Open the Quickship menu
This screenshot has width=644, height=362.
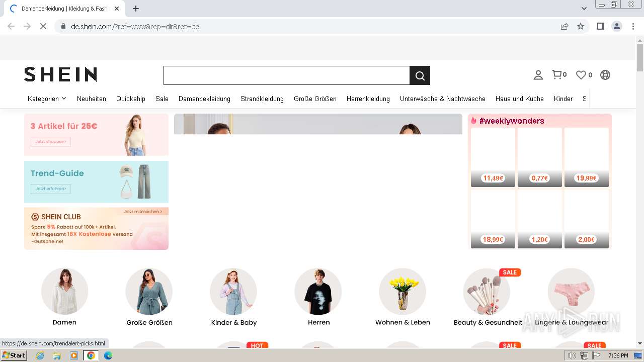(x=131, y=99)
